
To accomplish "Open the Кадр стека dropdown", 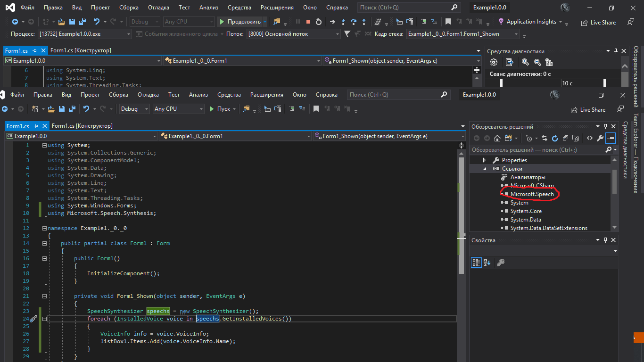I will (x=516, y=34).
